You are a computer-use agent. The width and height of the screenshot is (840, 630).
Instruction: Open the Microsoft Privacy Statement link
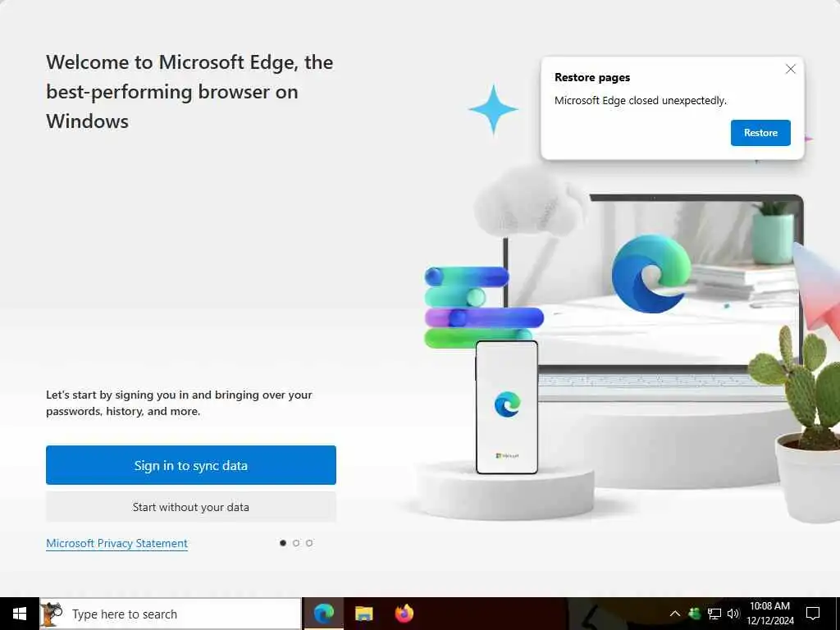tap(116, 543)
